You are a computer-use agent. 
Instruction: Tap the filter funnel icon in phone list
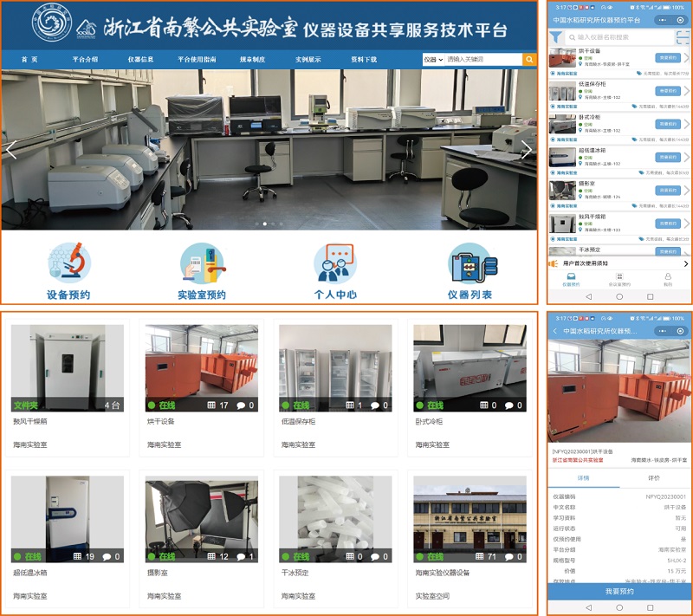tap(555, 37)
